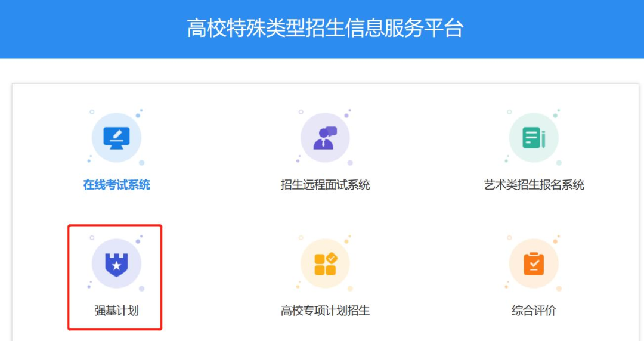The height and width of the screenshot is (341, 644).
Task: Select the 综合评价 text link
Action: (534, 311)
